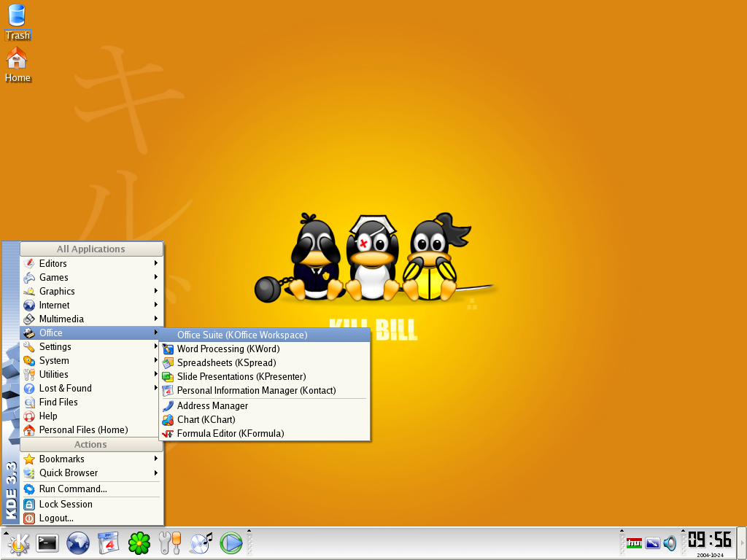This screenshot has width=747, height=560.
Task: Click the Kontact icon in submenu
Action: [x=168, y=391]
